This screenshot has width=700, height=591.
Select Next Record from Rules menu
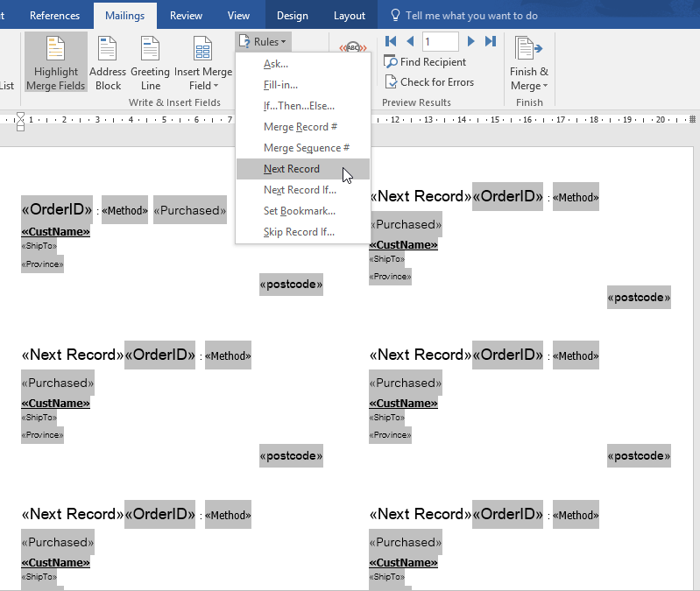point(303,169)
